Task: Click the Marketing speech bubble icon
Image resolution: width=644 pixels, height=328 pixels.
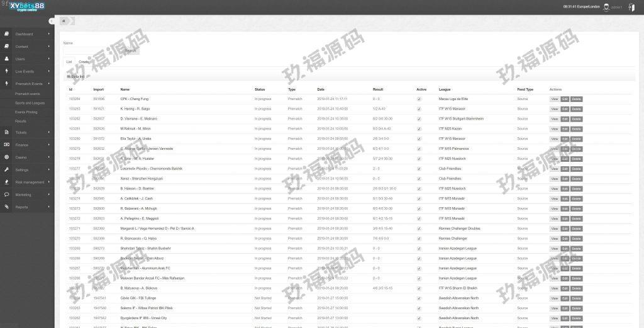Action: [x=6, y=195]
